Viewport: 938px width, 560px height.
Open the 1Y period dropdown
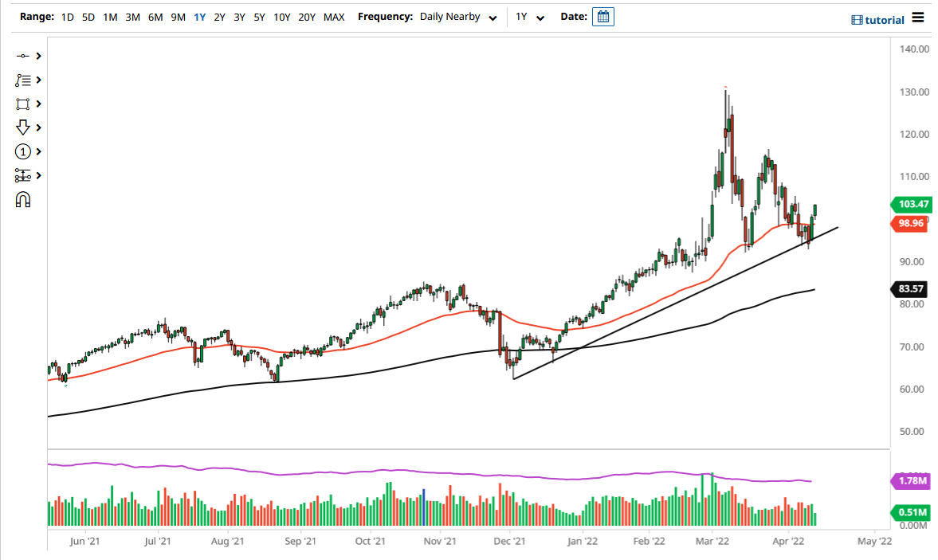(530, 17)
